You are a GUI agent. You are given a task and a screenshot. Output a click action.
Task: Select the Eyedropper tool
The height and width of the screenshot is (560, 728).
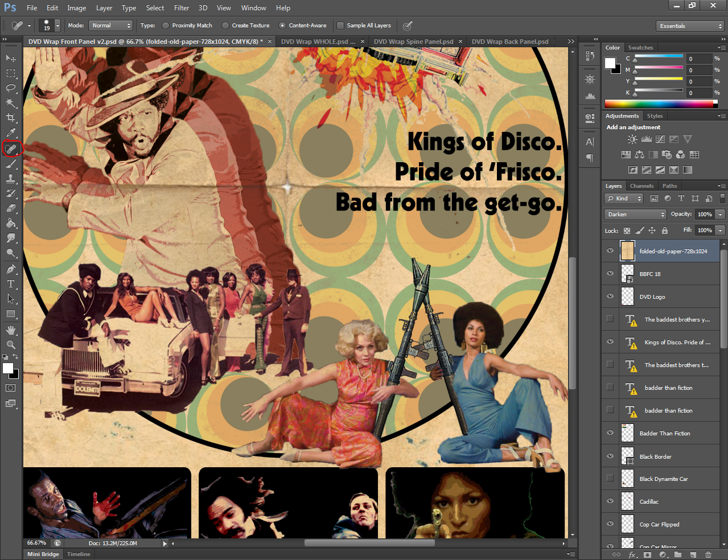[x=11, y=133]
